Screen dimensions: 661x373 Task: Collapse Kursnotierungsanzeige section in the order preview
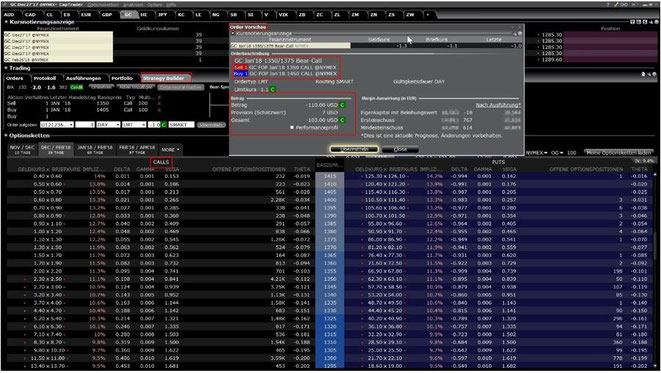coord(233,33)
